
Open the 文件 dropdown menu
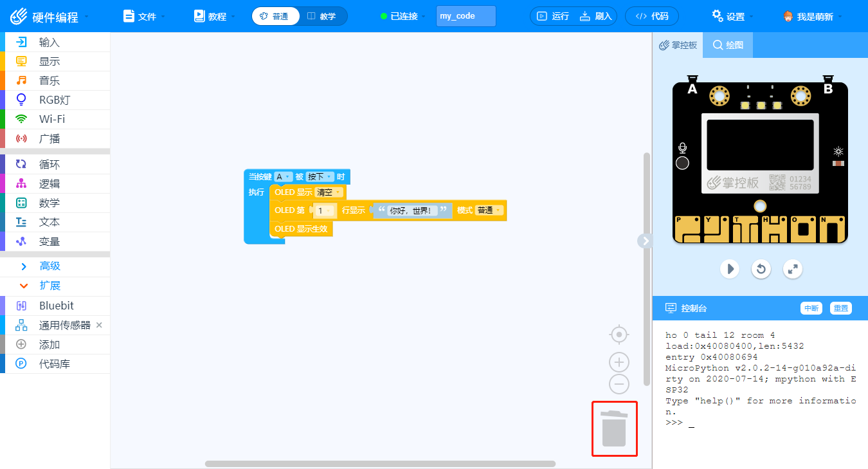144,16
